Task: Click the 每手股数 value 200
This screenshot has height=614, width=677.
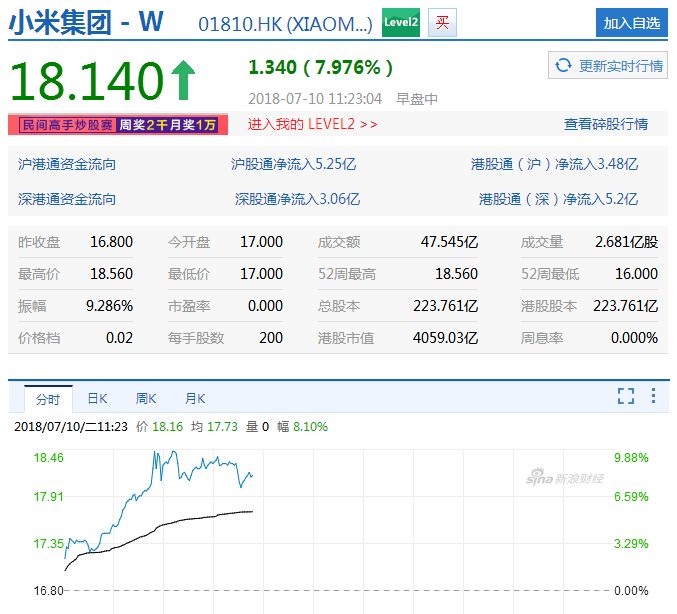Action: pos(271,338)
